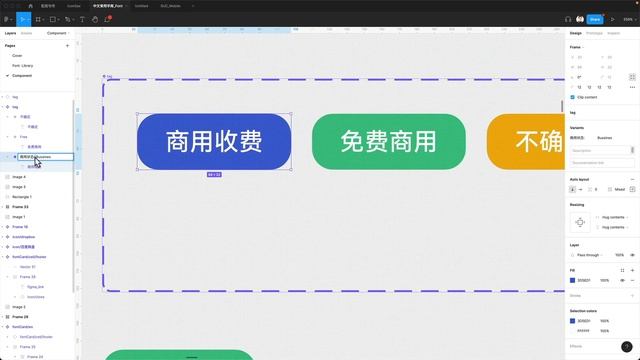Click the Present play icon
This screenshot has height=360, width=640.
click(613, 19)
